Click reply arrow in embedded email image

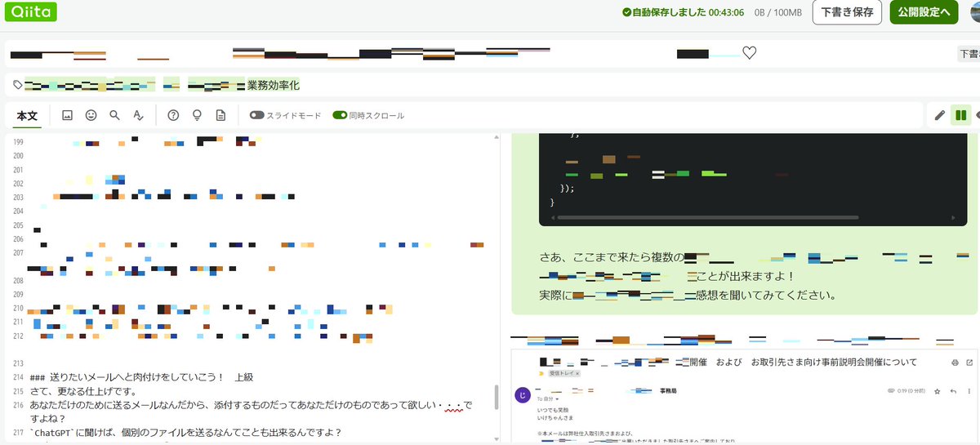point(953,392)
